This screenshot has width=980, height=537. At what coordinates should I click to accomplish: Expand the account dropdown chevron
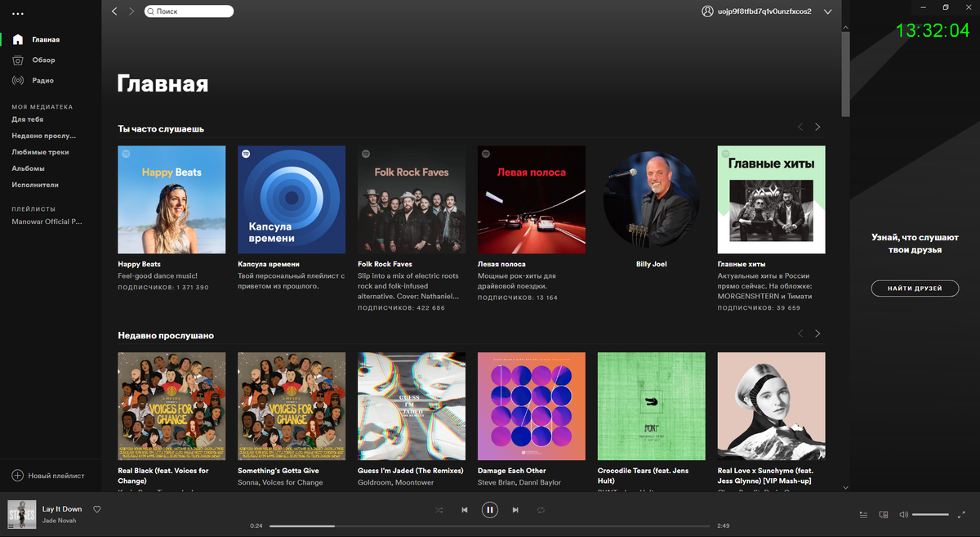pyautogui.click(x=827, y=12)
